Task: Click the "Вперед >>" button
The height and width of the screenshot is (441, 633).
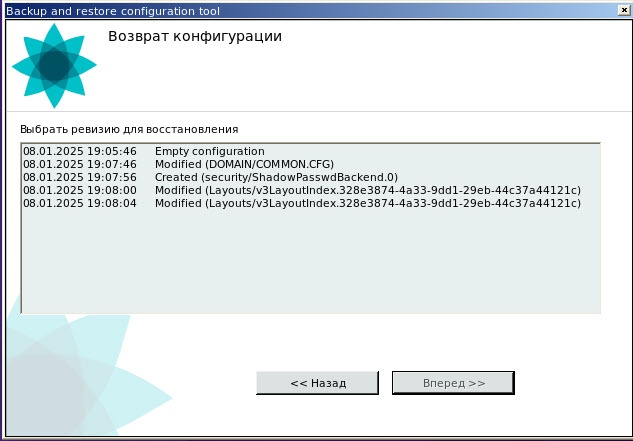Action: [453, 383]
